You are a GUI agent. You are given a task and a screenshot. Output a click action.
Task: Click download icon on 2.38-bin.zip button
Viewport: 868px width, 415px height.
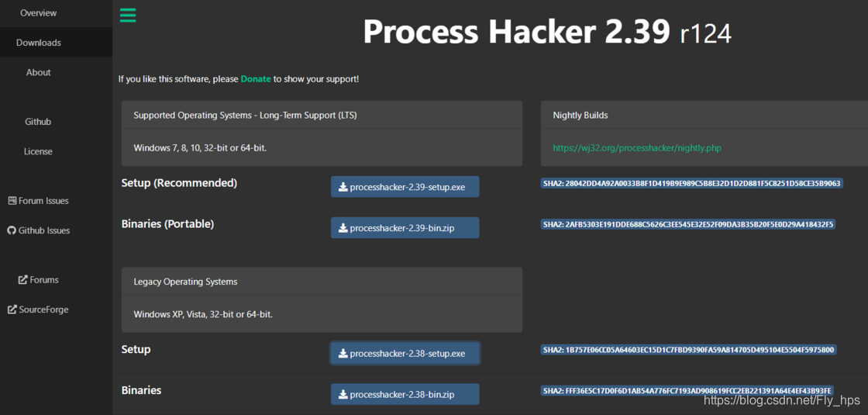point(343,395)
